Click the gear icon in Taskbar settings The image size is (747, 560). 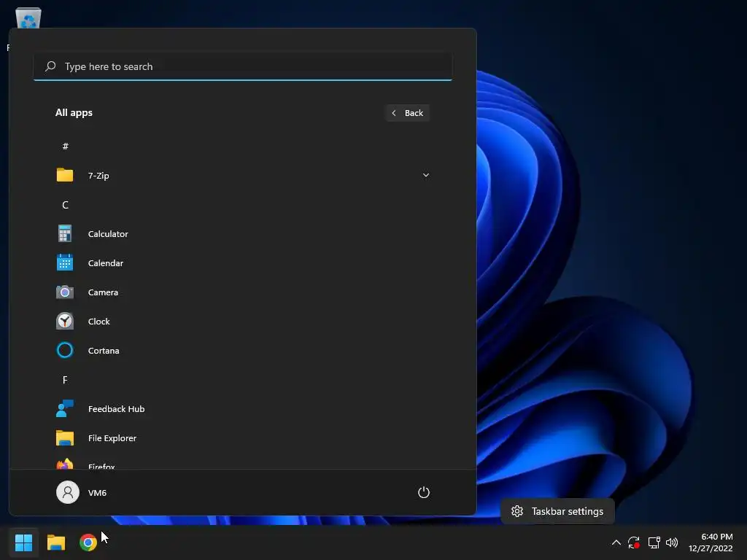517,511
